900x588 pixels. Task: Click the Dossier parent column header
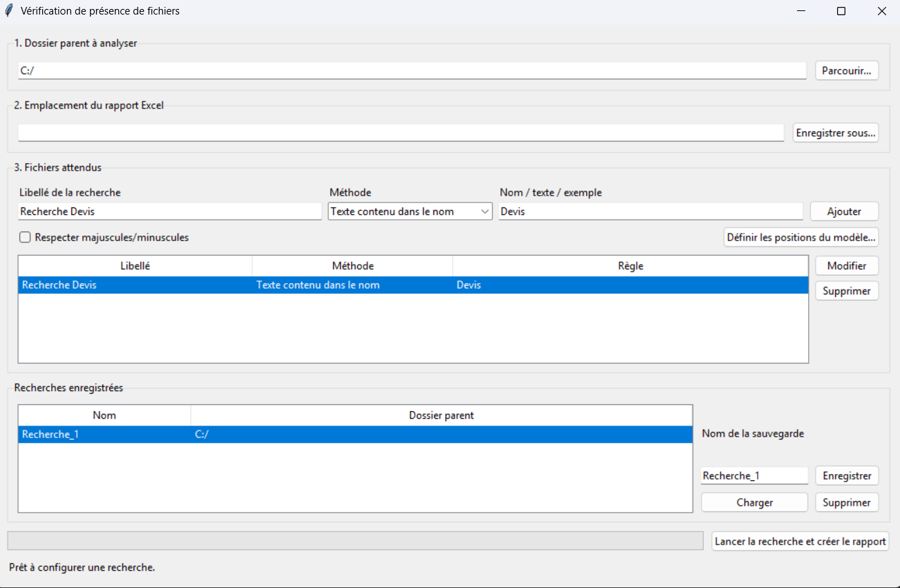pos(442,415)
